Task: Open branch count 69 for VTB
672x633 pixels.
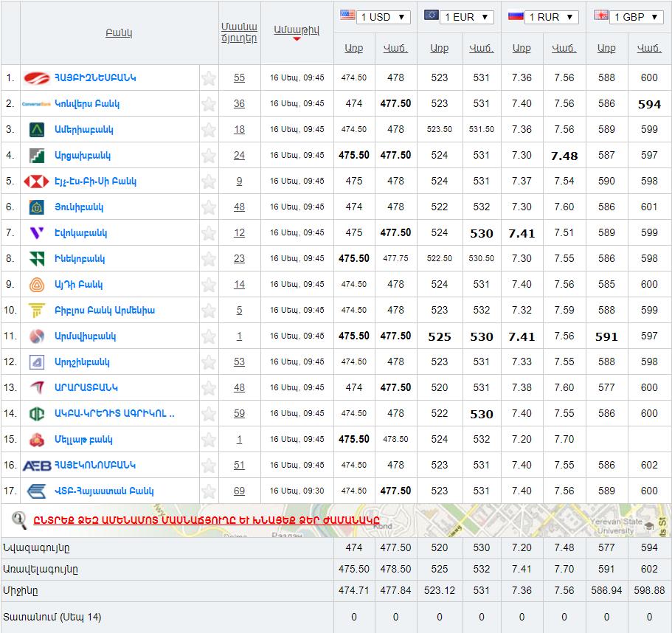Action: tap(239, 491)
